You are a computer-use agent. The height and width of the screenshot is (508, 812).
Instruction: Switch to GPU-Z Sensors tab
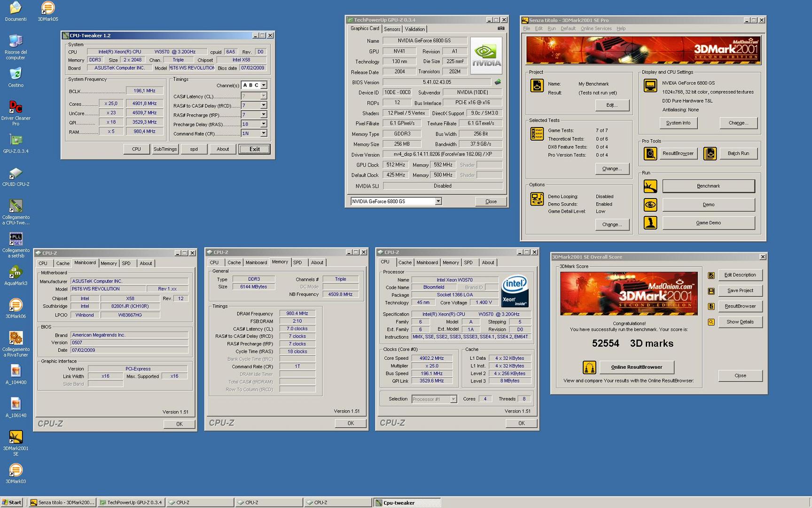392,29
